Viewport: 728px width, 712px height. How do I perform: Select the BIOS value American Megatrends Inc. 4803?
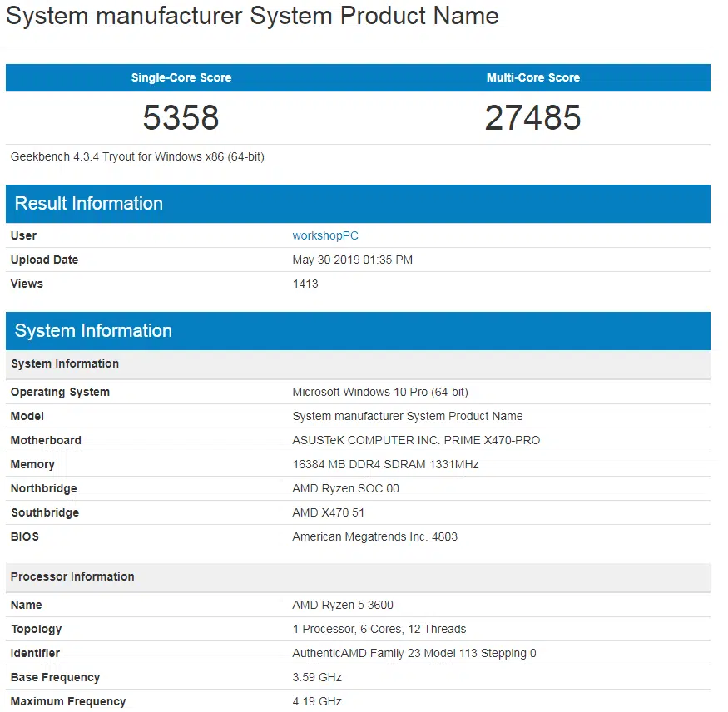pos(374,537)
